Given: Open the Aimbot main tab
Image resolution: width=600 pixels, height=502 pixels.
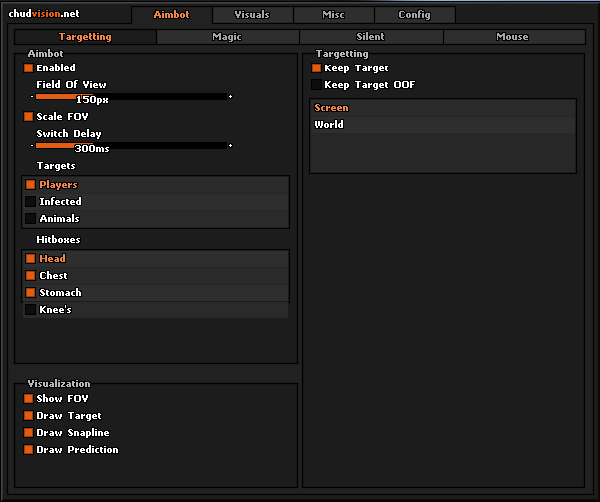Looking at the screenshot, I should pos(171,15).
